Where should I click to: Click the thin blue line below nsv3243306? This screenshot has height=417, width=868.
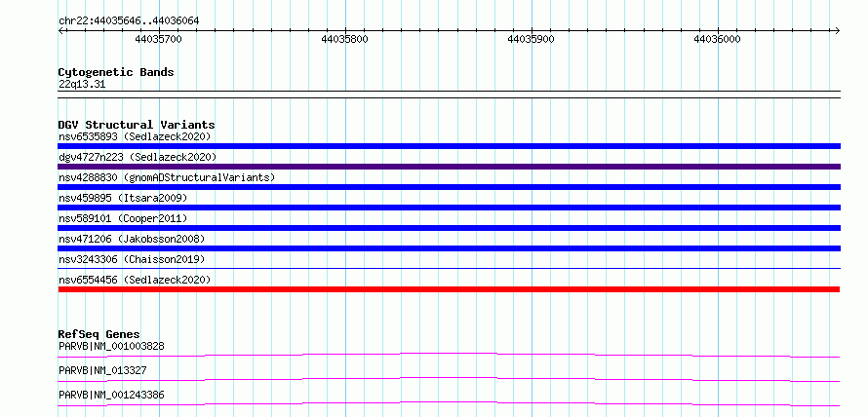(449, 268)
